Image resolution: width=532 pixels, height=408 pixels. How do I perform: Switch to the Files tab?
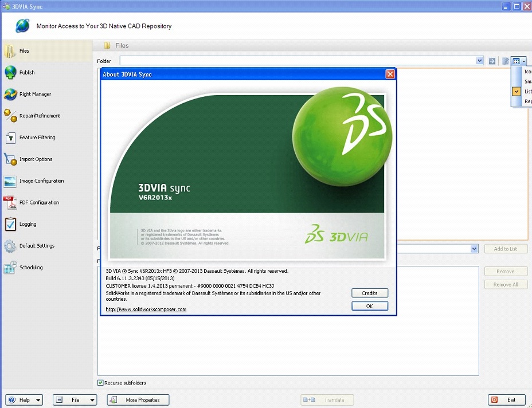[24, 50]
